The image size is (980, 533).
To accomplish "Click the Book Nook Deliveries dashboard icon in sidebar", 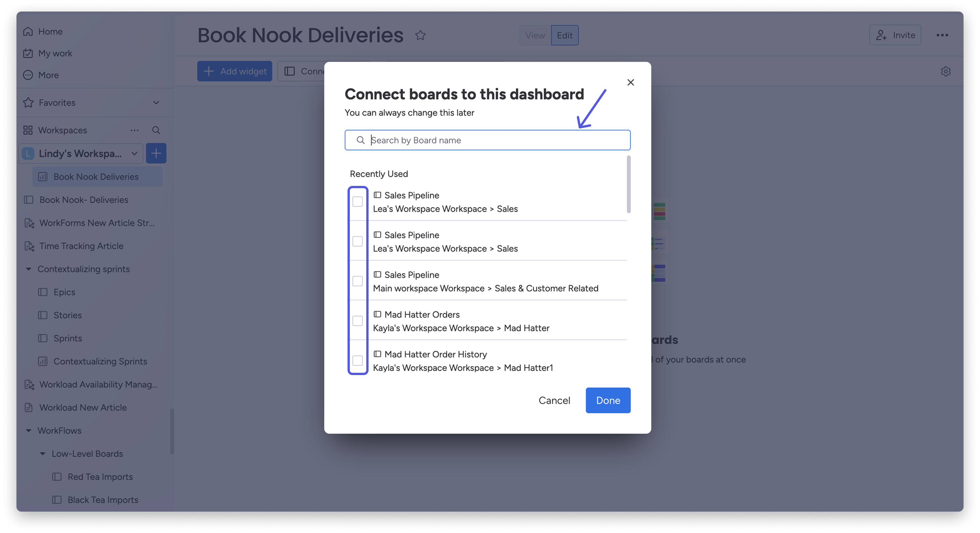I will 42,177.
